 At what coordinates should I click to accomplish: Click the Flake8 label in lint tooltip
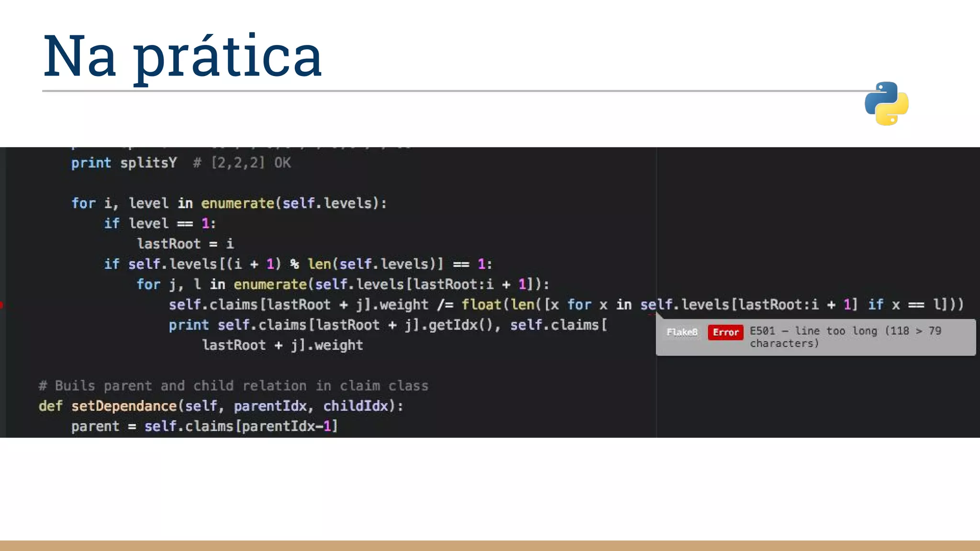point(682,332)
